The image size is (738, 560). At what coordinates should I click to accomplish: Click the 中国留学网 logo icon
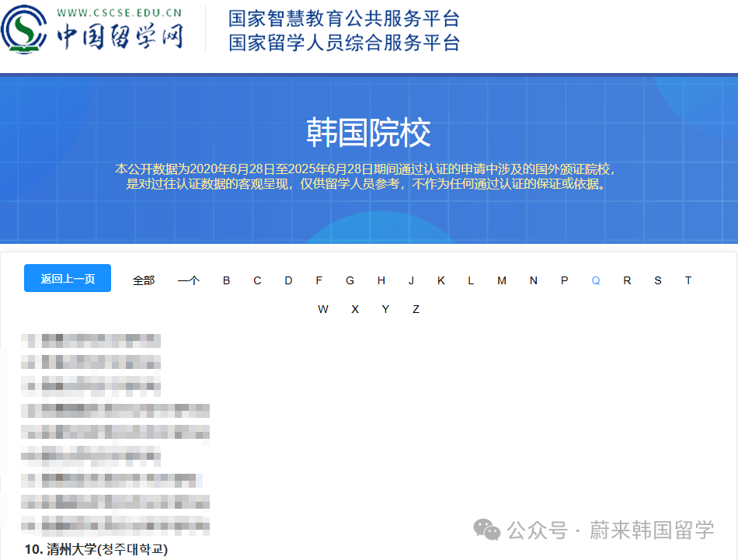point(25,30)
